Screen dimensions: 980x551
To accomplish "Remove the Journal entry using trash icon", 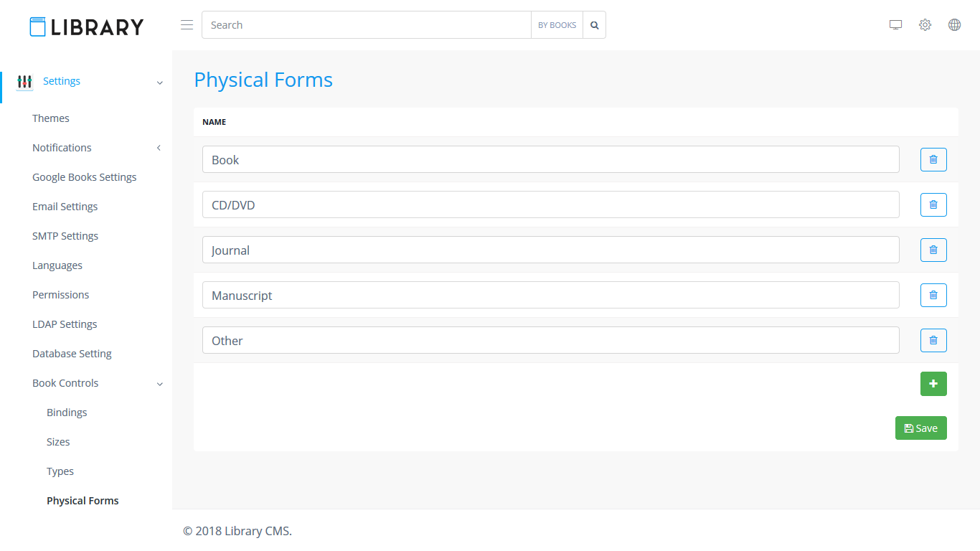I will click(x=933, y=250).
